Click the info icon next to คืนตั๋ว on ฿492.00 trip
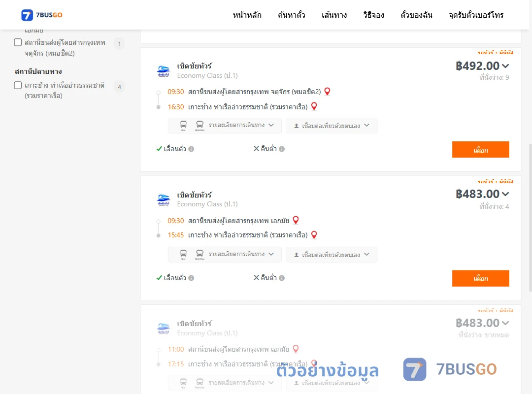The image size is (532, 394). (x=282, y=149)
